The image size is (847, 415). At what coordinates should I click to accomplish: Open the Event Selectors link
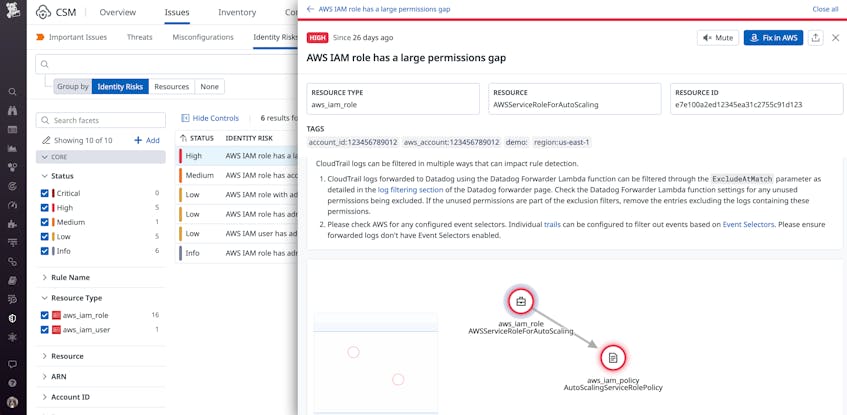[x=748, y=224]
